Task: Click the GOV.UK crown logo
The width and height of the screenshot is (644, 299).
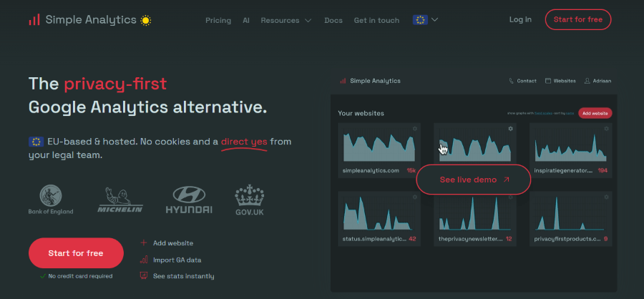Action: [x=250, y=200]
